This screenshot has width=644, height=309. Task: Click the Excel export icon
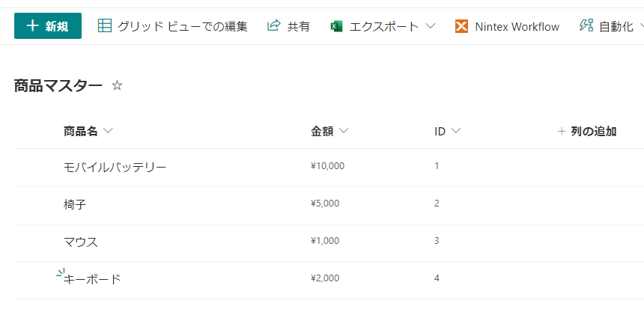(x=336, y=26)
